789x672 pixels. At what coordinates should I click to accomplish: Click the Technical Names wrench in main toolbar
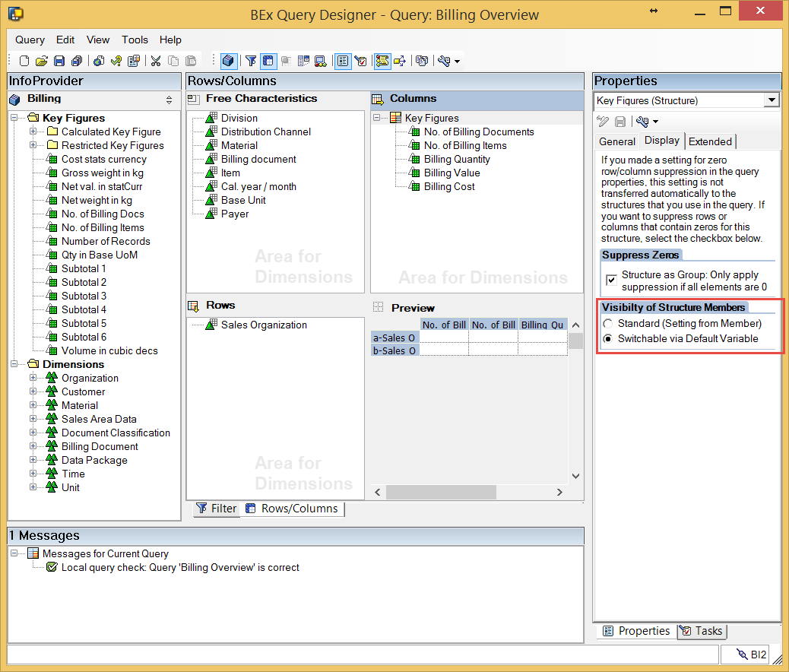[444, 61]
